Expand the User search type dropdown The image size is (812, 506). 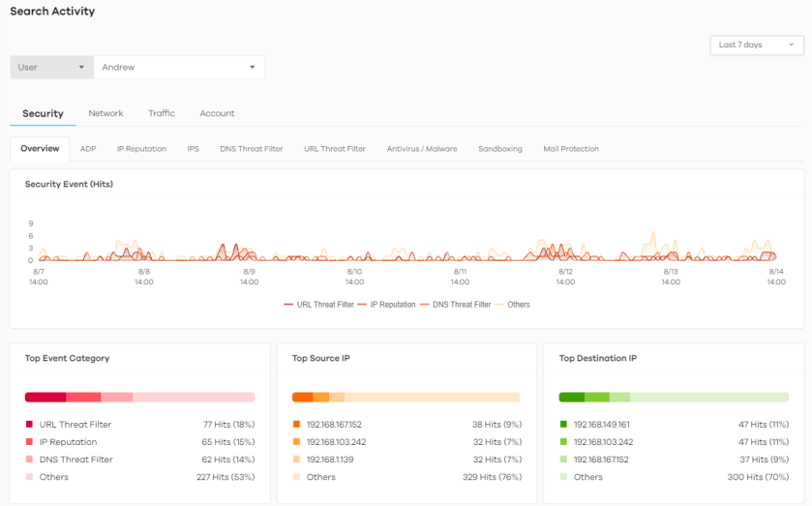52,68
